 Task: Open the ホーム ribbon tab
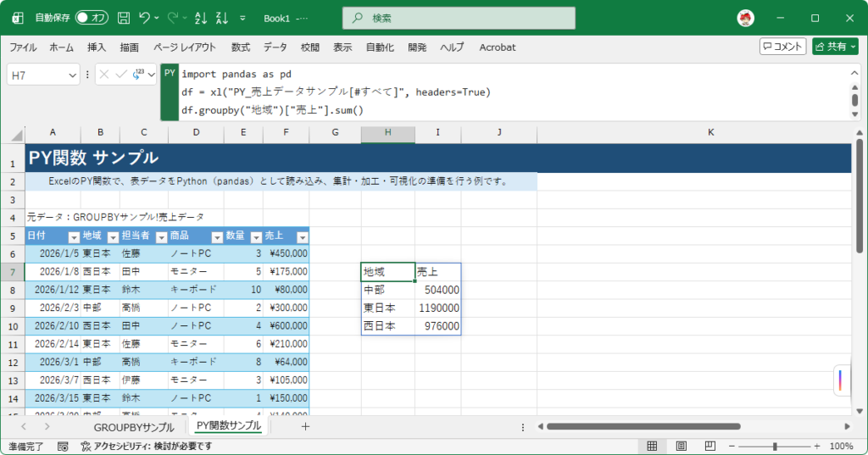coord(61,47)
